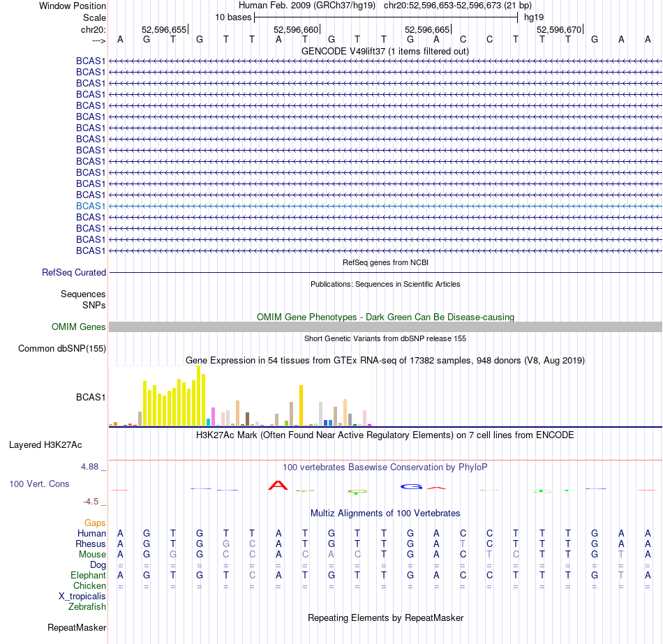Viewport: 663px width, 644px height.
Task: Select the Zebrafish alignment row label
Action: 87,606
